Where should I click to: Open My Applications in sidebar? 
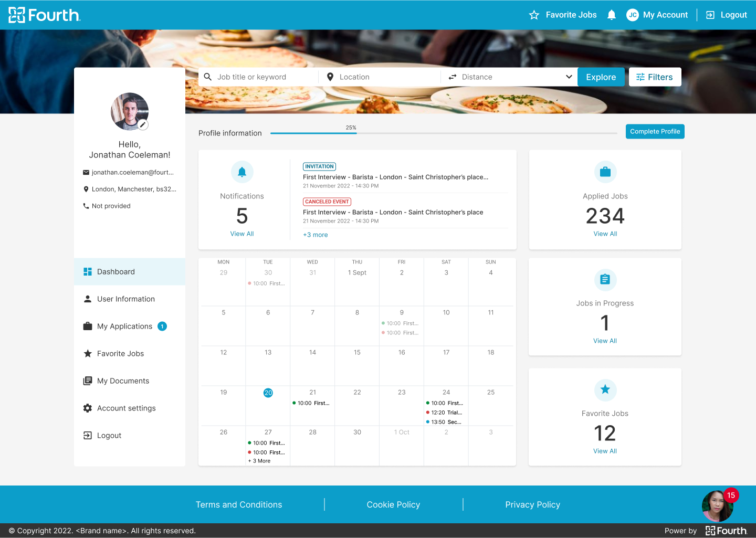pyautogui.click(x=124, y=326)
